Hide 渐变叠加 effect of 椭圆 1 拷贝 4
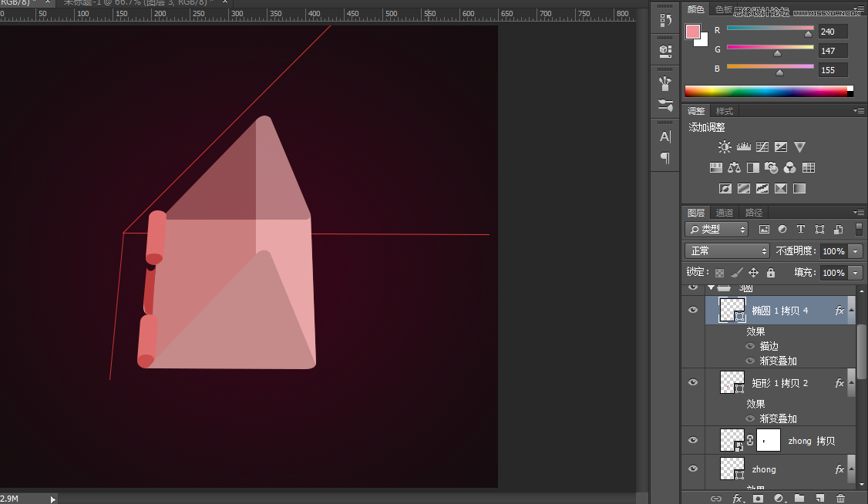This screenshot has height=504, width=868. (x=750, y=361)
